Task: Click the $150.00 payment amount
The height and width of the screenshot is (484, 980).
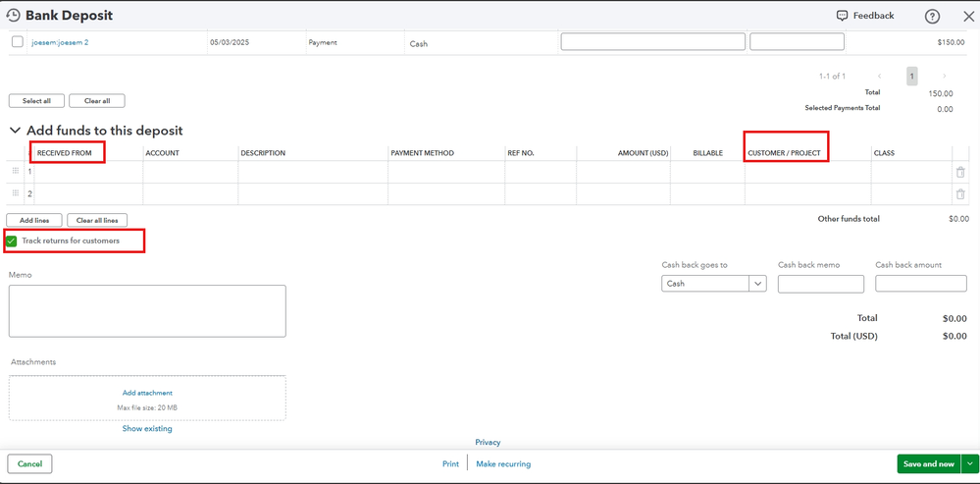Action: (952, 43)
